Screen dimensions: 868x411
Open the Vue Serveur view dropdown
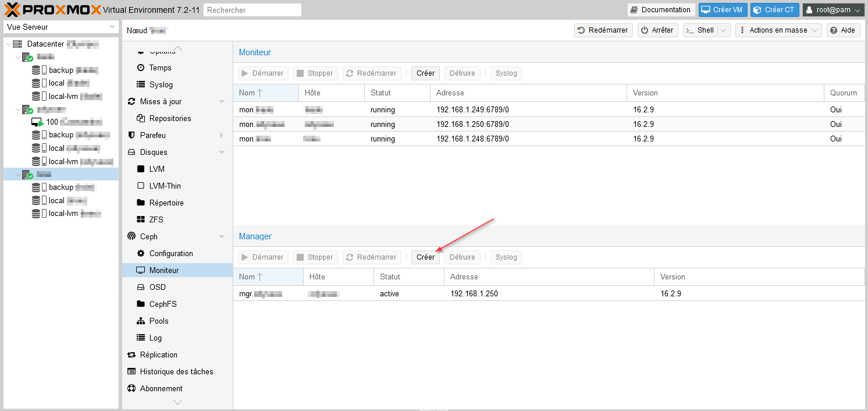pyautogui.click(x=61, y=27)
